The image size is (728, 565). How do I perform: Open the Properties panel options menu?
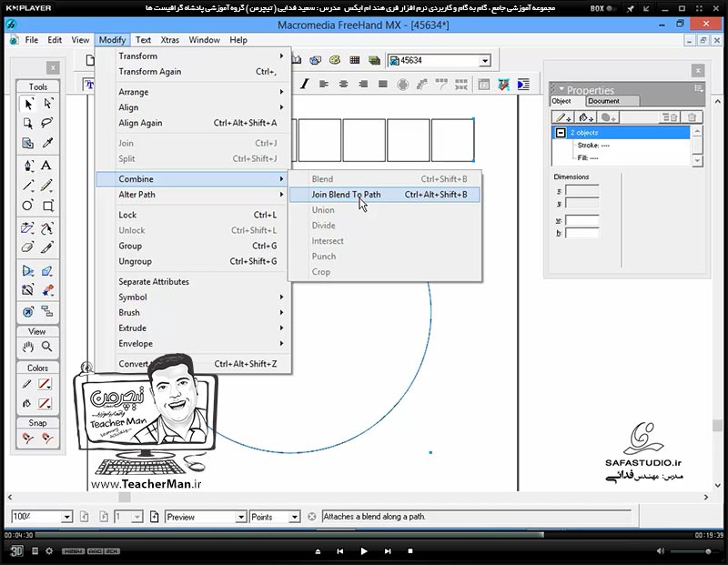click(698, 88)
